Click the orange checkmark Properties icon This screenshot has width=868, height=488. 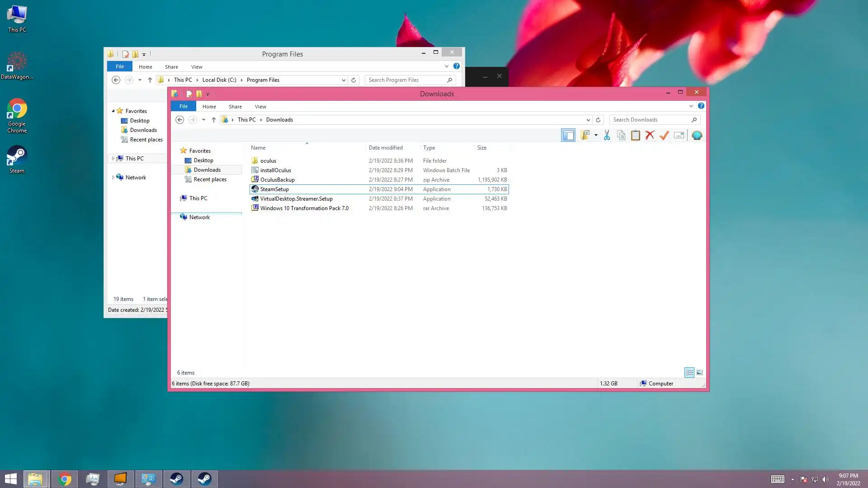[664, 135]
